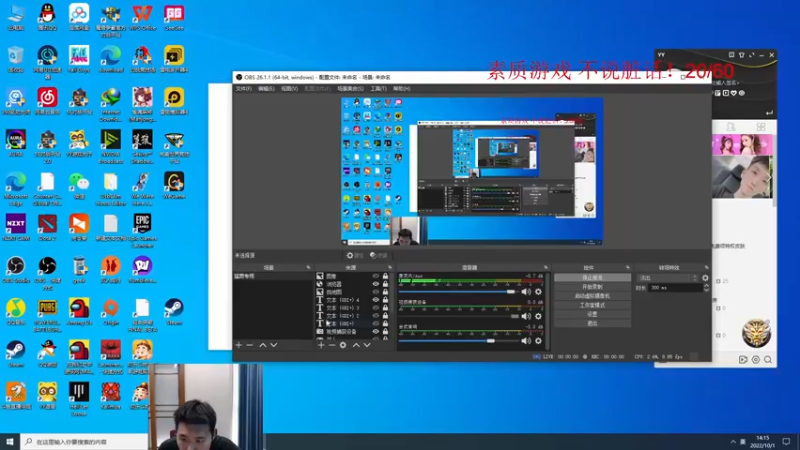Enable 工作室模式 button
This screenshot has height=450, width=800.
tap(592, 305)
